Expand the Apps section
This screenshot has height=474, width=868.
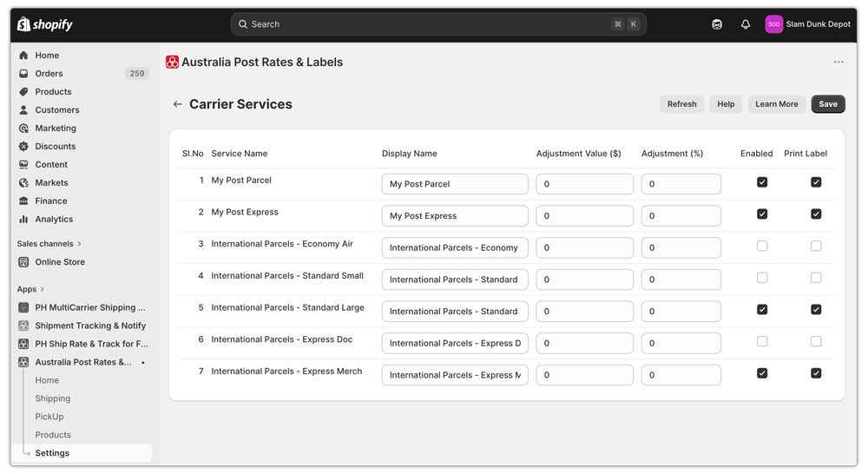tap(30, 289)
